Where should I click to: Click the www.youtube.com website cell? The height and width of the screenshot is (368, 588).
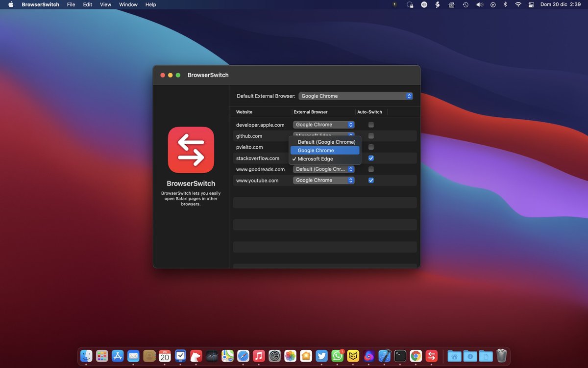[257, 180]
